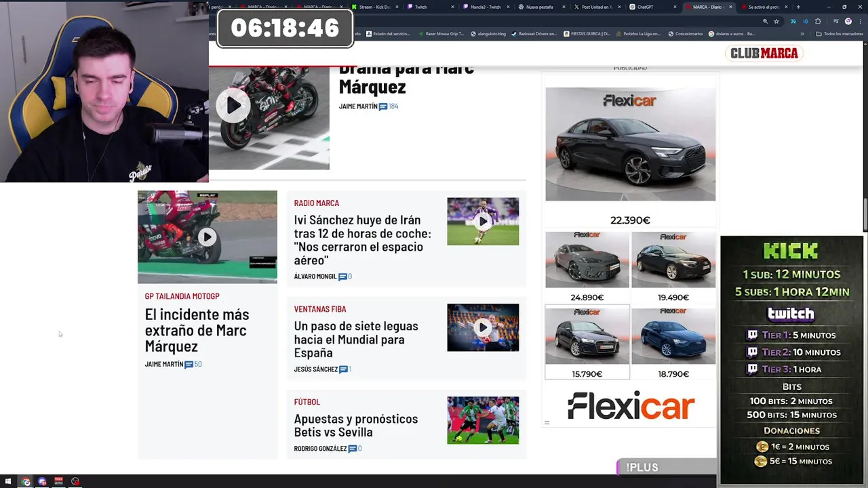
Task: Open the alangulotv.blog bookmark
Action: coord(488,34)
